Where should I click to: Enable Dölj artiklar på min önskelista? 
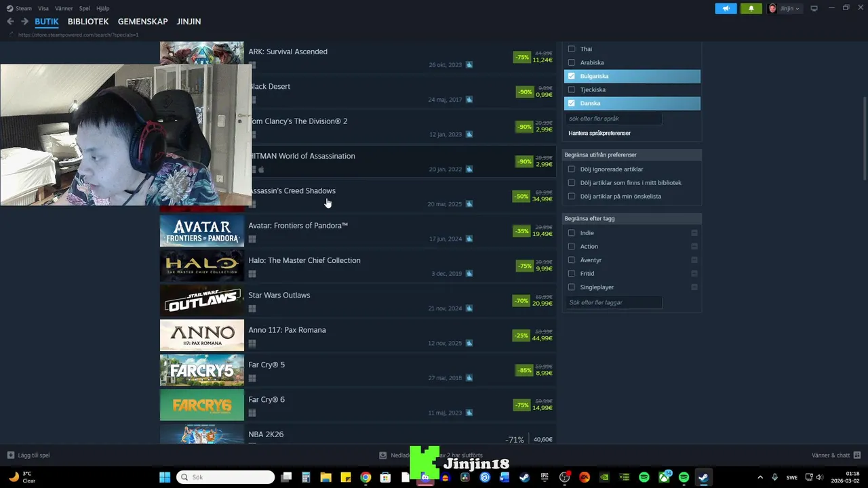[x=571, y=197]
